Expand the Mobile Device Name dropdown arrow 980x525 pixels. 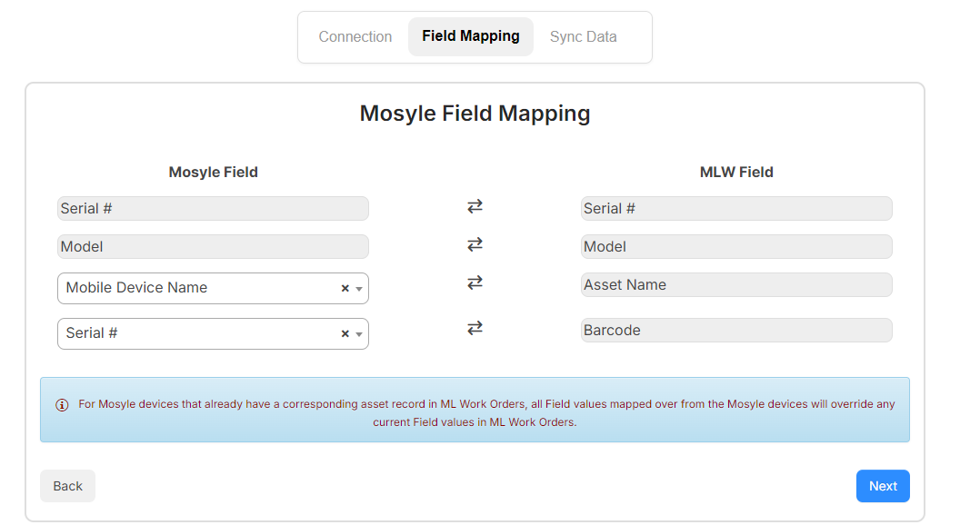(359, 289)
